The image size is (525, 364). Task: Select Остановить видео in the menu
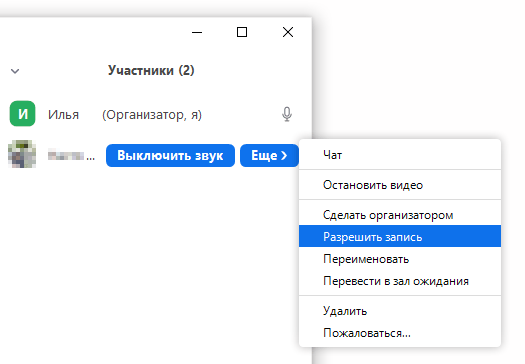pos(400,185)
